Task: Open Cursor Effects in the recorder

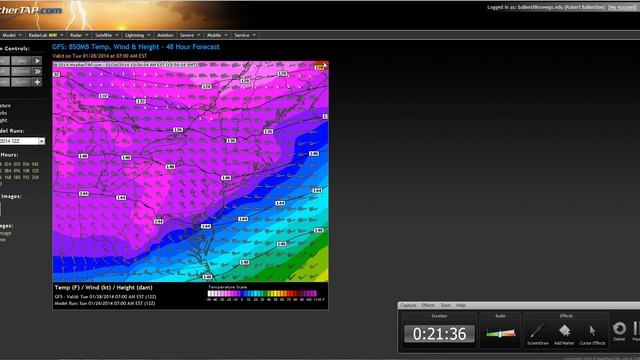Action: coord(592,333)
